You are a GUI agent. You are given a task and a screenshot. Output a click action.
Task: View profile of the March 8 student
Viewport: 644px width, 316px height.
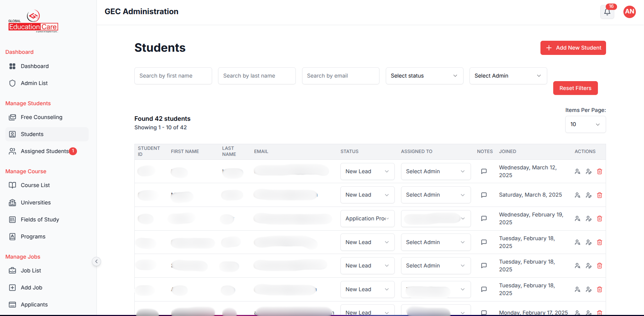(x=577, y=195)
